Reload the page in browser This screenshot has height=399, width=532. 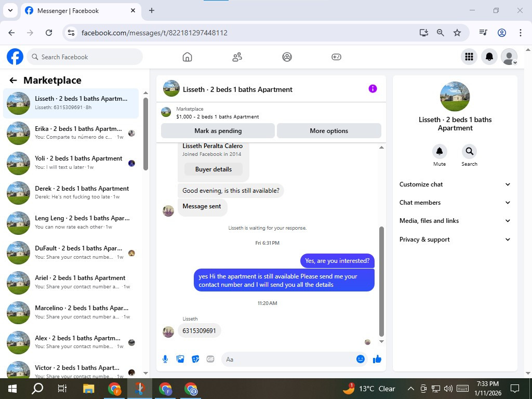point(49,33)
